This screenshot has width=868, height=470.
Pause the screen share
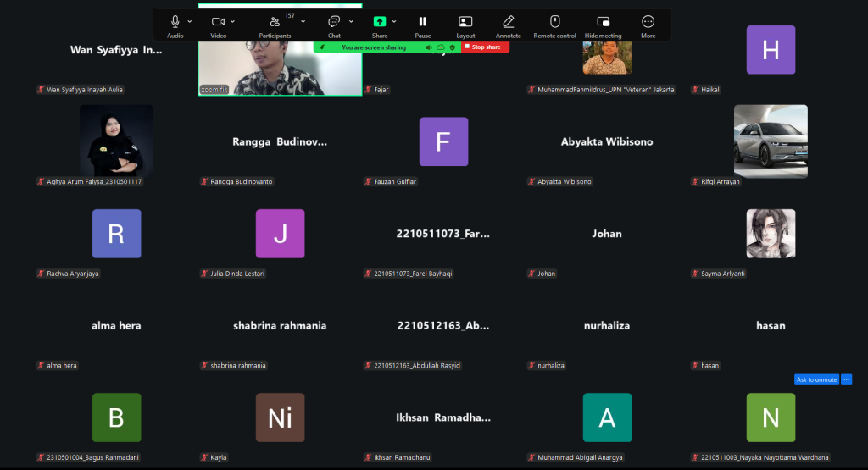(423, 22)
